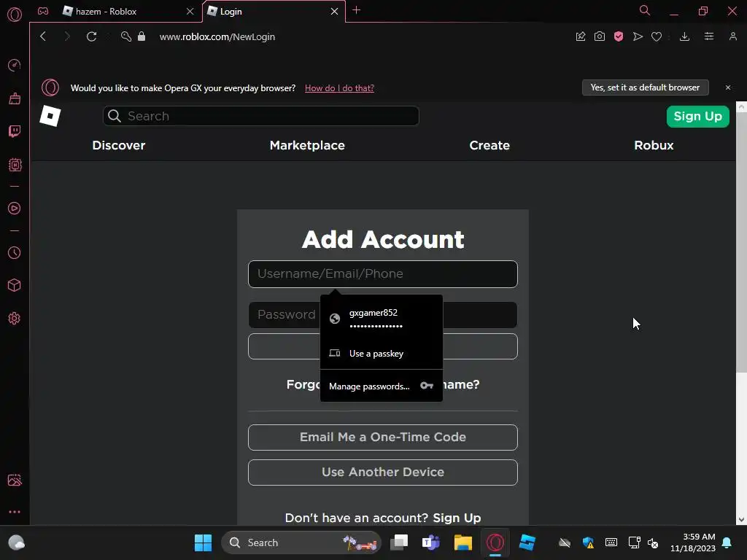The height and width of the screenshot is (560, 747).
Task: Open Extensions cube icon in sidebar
Action: click(x=15, y=285)
